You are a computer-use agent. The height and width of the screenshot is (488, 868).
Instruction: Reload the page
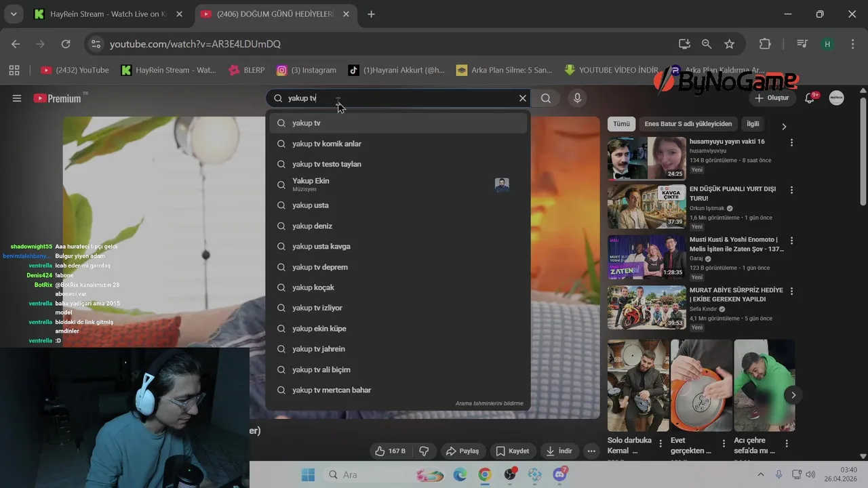coord(66,44)
